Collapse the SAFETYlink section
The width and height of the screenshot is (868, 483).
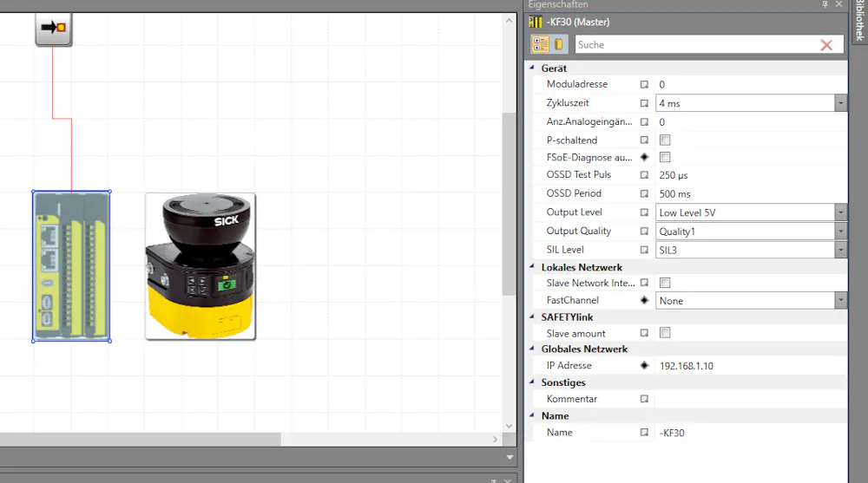(x=533, y=317)
